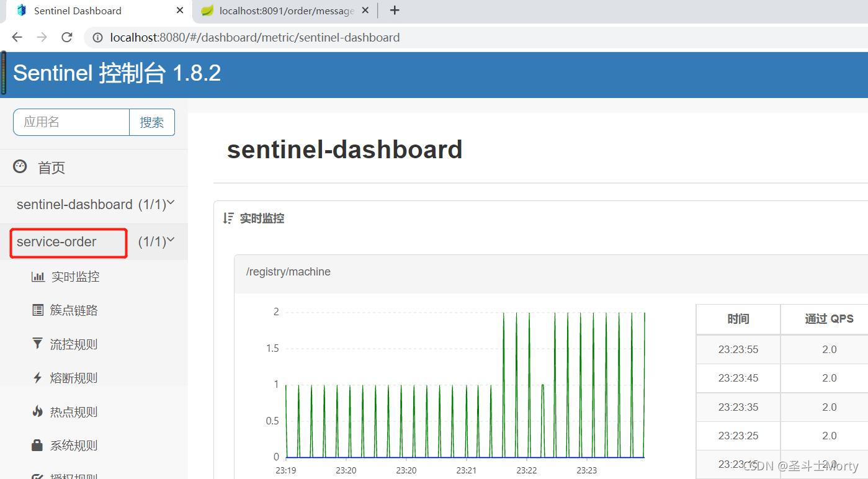Click the 时间 column header

[738, 319]
